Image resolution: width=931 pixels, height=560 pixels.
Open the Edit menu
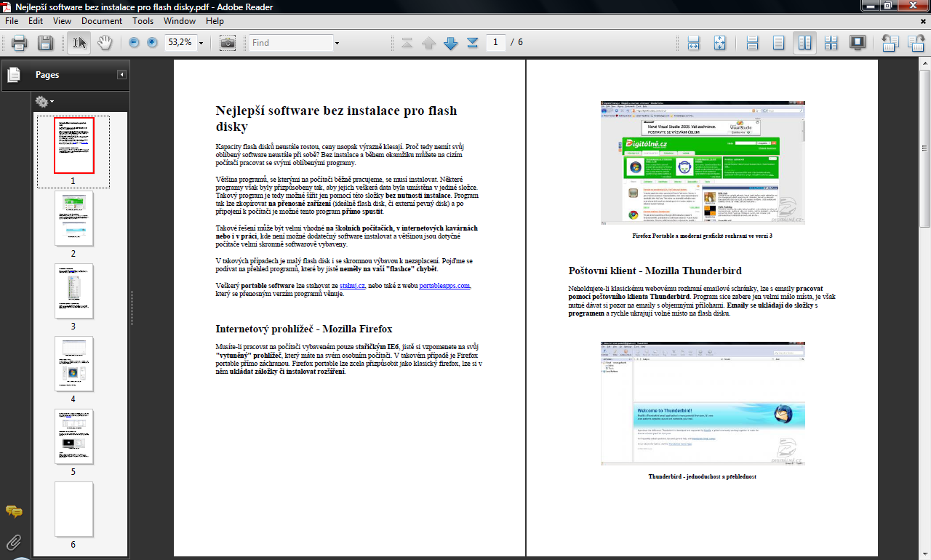(x=36, y=21)
